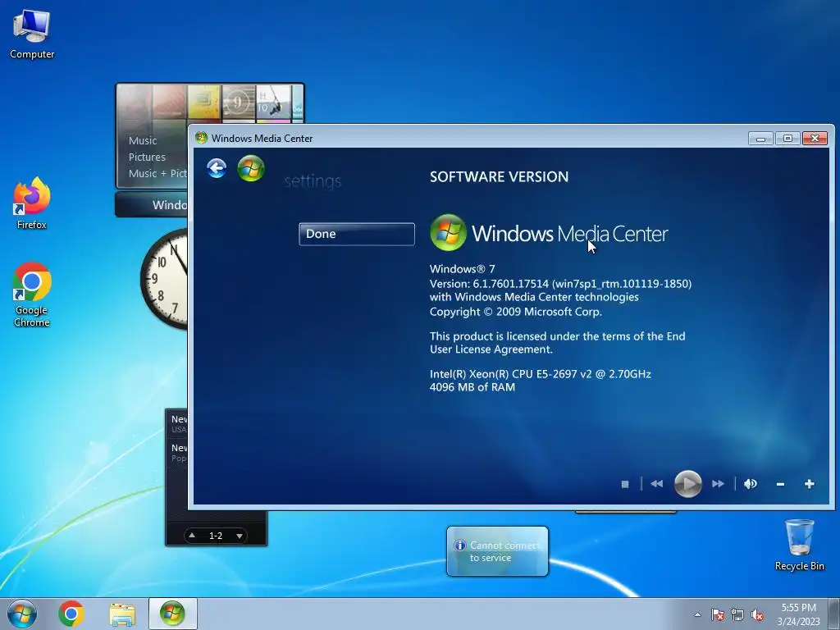Mute audio with the speaker icon
The image size is (840, 630).
751,484
